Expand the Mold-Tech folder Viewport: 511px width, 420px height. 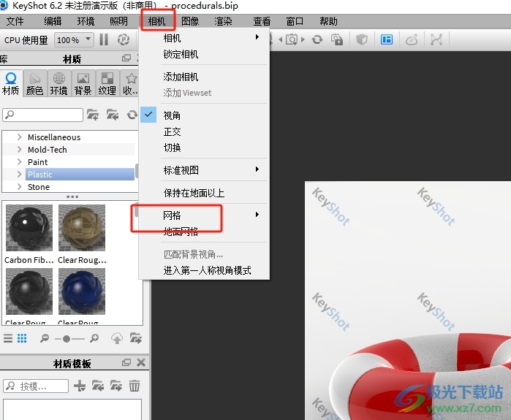[19, 150]
